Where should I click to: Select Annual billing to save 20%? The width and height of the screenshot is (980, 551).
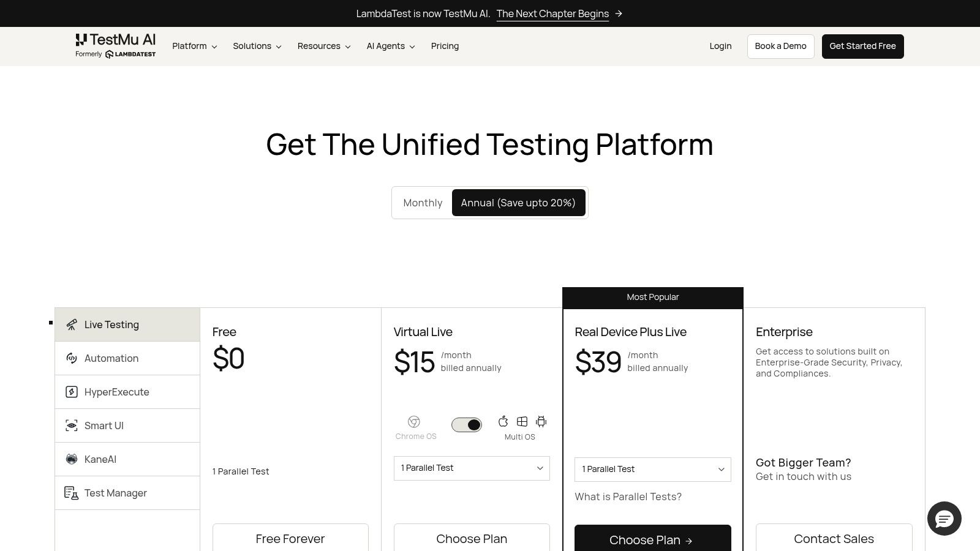coord(518,203)
